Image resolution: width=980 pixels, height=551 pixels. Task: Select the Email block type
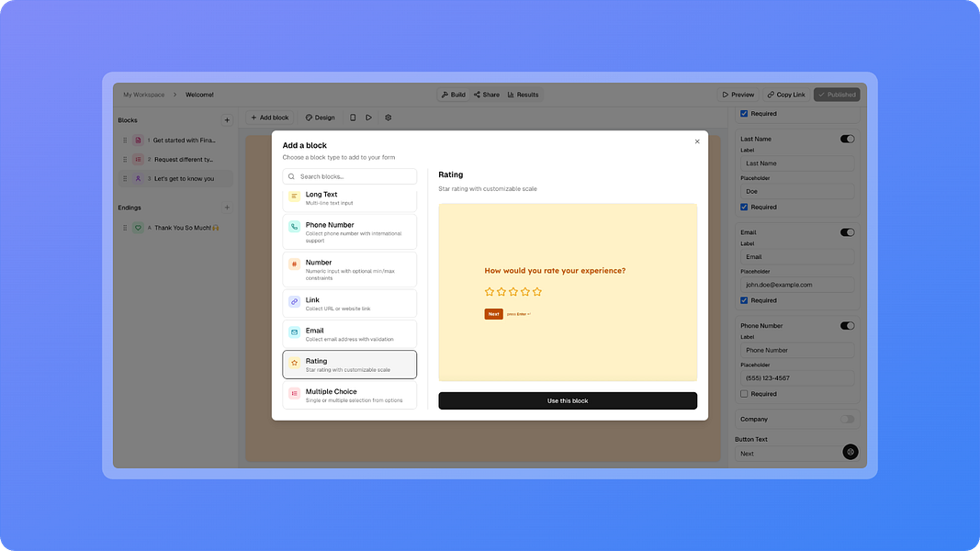(x=349, y=333)
